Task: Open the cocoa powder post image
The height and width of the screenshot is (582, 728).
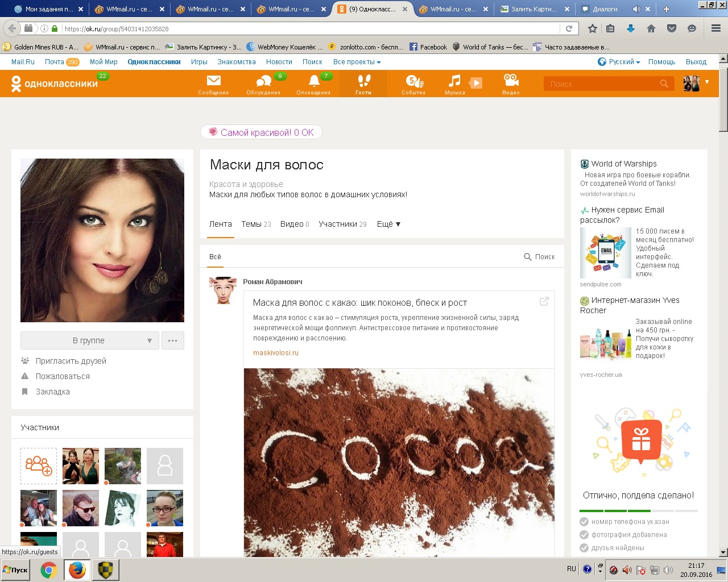Action: point(399,463)
